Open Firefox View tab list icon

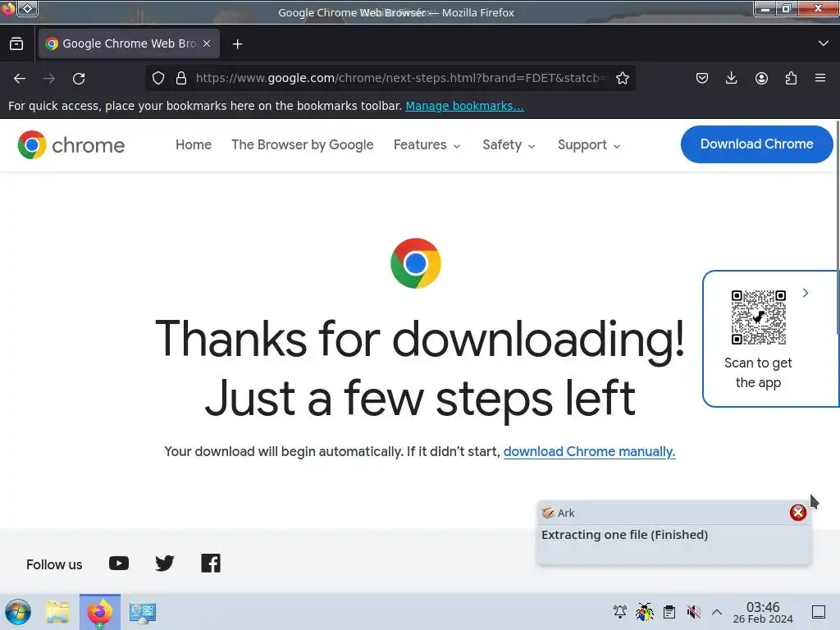[16, 44]
